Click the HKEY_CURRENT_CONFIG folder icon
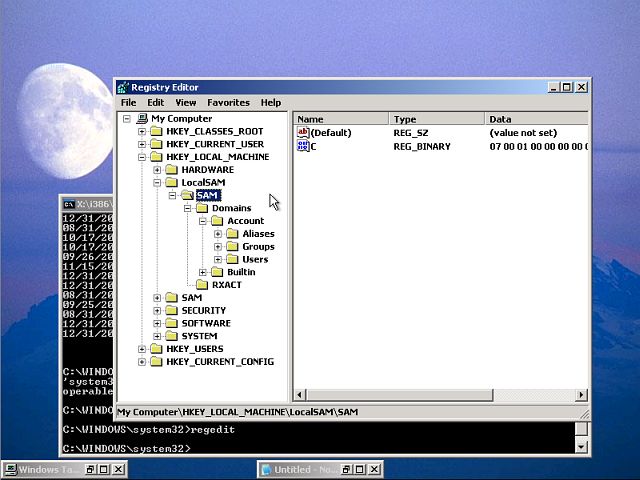This screenshot has height=480, width=640. tap(156, 361)
